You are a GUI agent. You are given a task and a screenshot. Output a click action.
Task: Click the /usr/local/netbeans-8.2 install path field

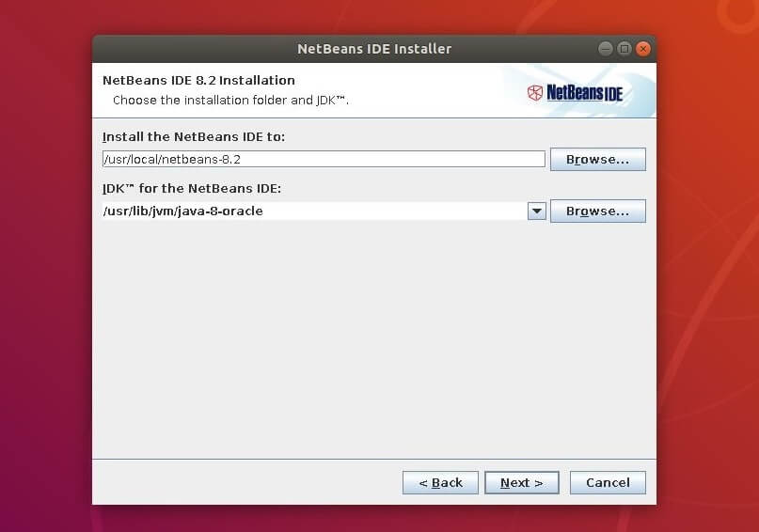click(x=324, y=159)
